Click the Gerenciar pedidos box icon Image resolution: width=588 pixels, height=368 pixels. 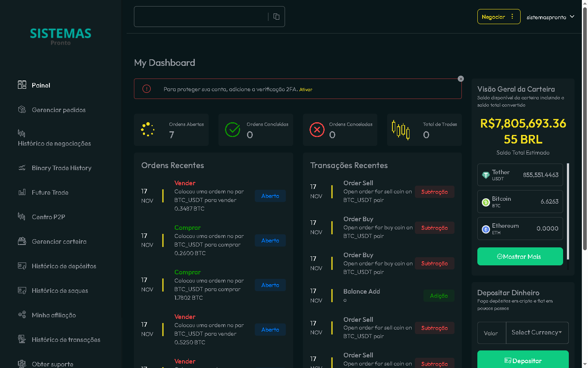click(22, 110)
